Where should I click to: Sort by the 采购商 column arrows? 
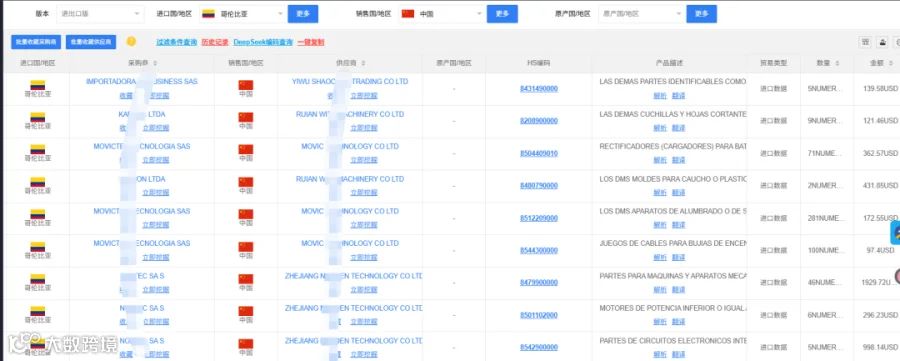tap(155, 63)
